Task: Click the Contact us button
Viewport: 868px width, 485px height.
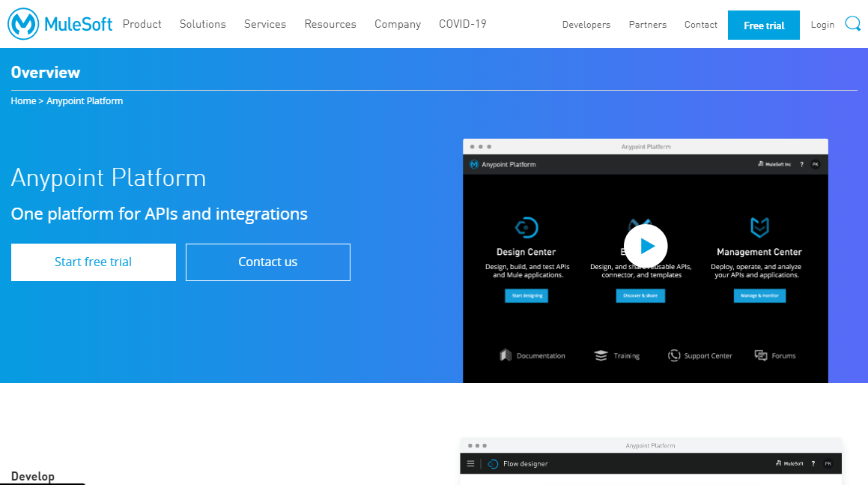Action: coord(268,262)
